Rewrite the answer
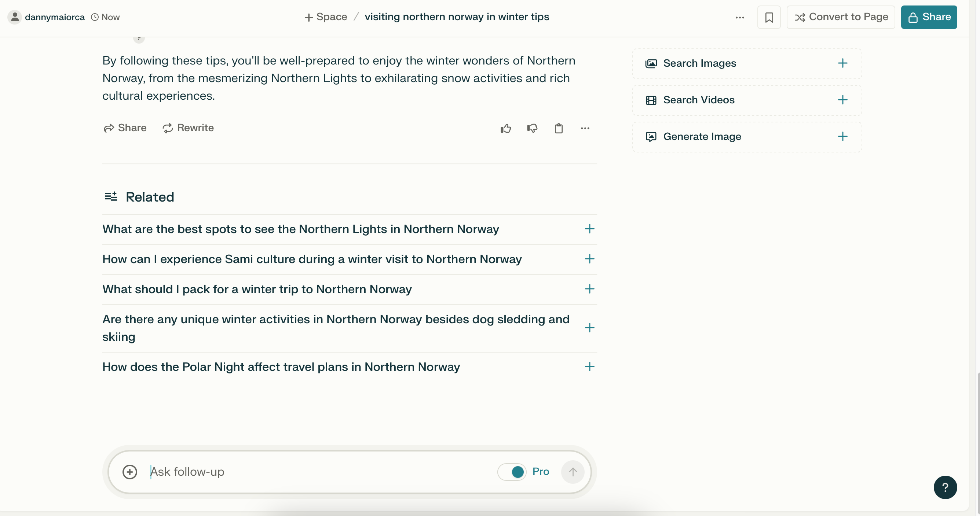Image resolution: width=980 pixels, height=516 pixels. coord(188,128)
